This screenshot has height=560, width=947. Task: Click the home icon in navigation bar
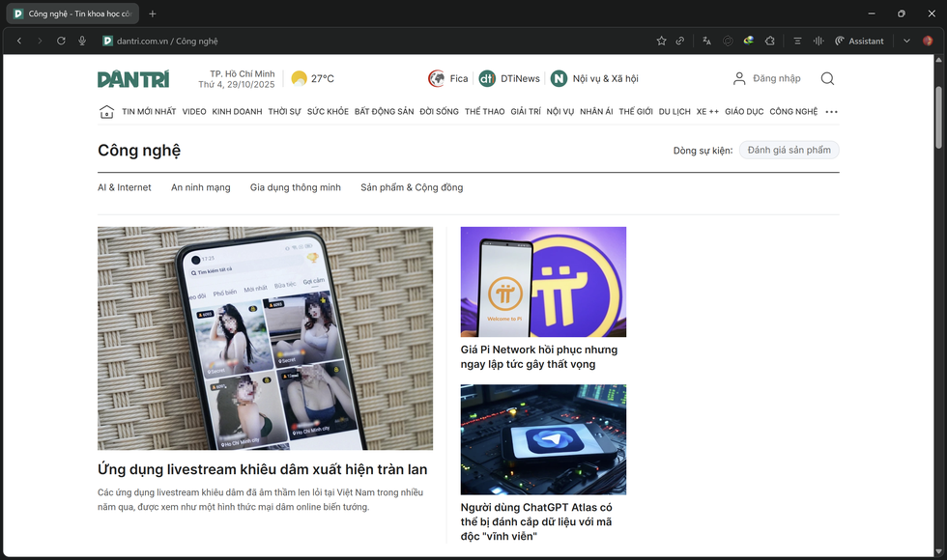point(106,112)
